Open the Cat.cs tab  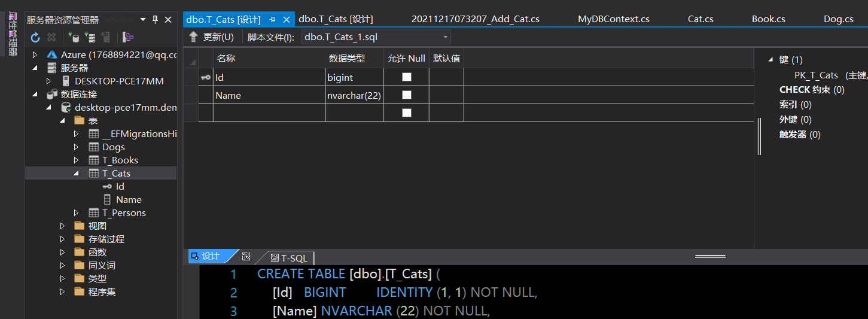pos(701,19)
